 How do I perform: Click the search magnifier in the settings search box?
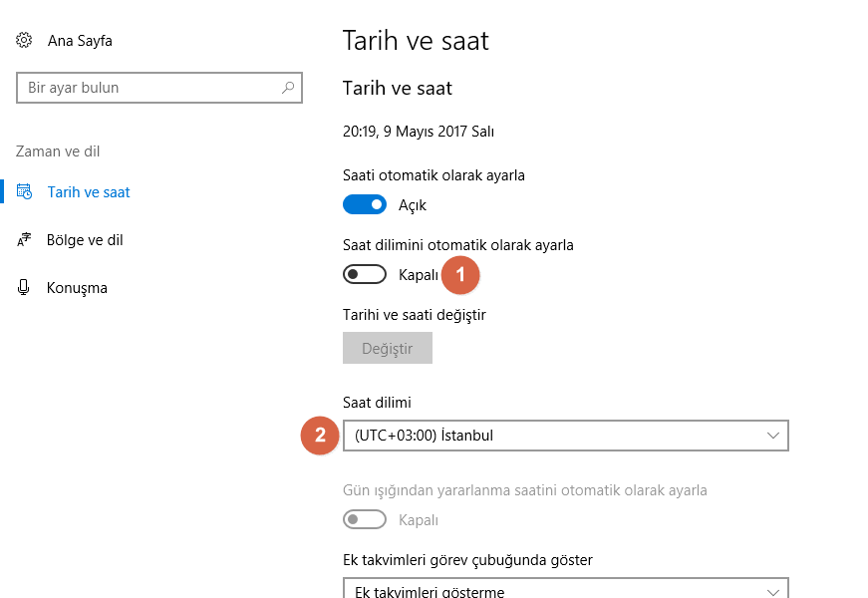point(286,88)
